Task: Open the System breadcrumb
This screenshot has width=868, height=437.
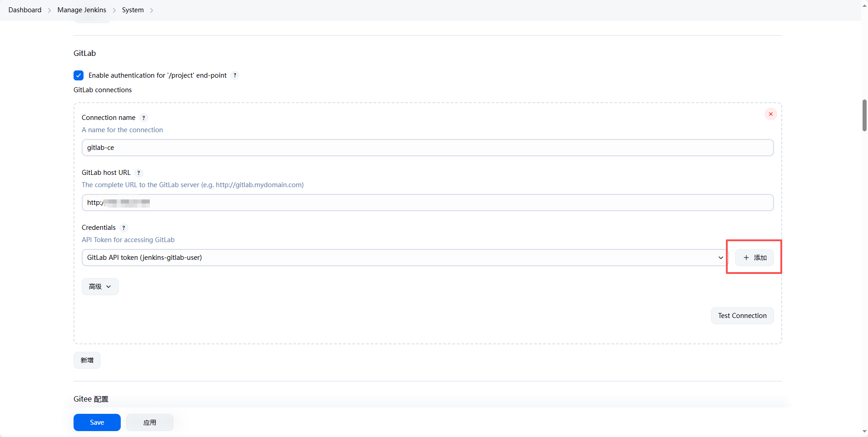Action: [133, 10]
